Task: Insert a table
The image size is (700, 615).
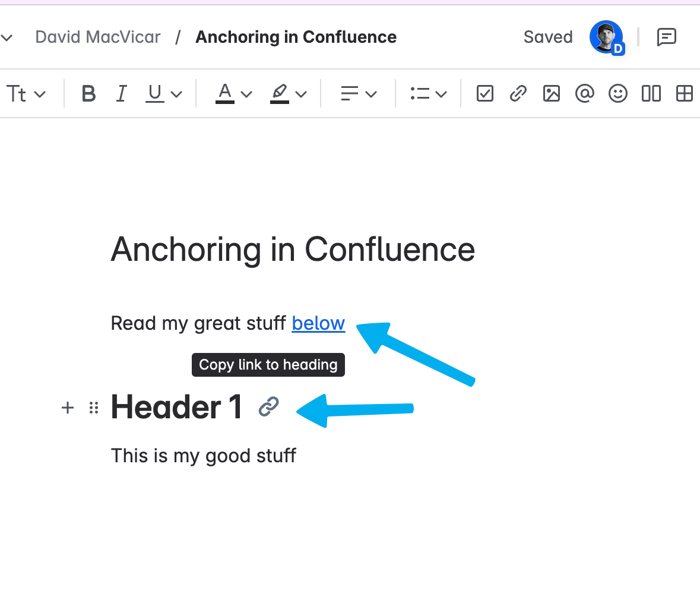Action: coord(684,94)
